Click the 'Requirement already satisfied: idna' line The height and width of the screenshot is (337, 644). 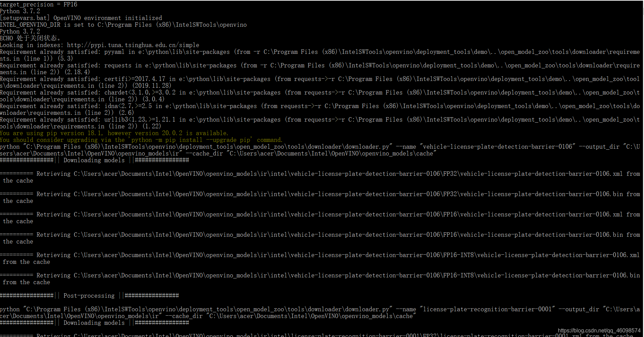coord(320,109)
